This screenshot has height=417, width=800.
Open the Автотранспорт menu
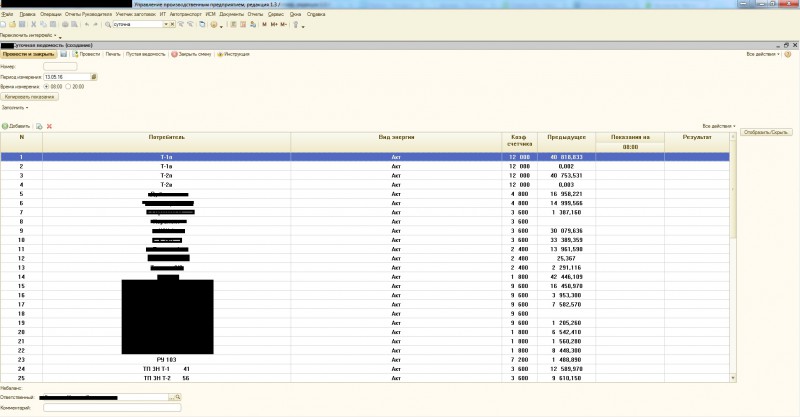(x=185, y=14)
